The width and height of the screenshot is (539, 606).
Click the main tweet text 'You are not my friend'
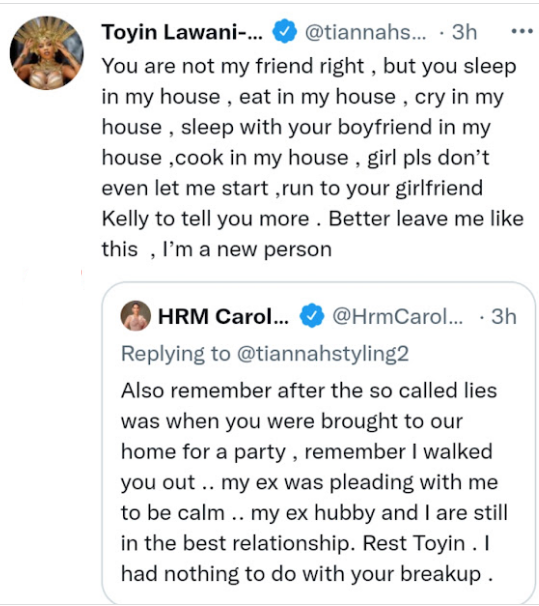233,66
